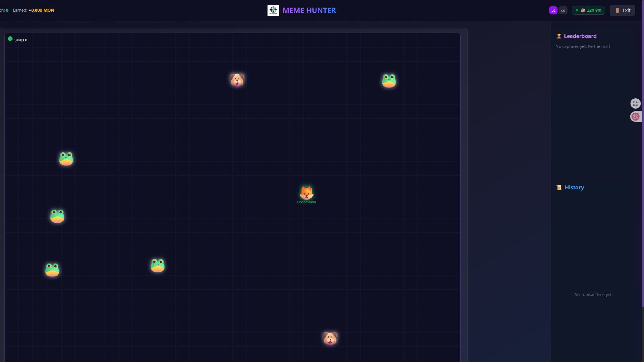This screenshot has width=644, height=362.
Task: Click the scroll icon beside History
Action: (559, 188)
